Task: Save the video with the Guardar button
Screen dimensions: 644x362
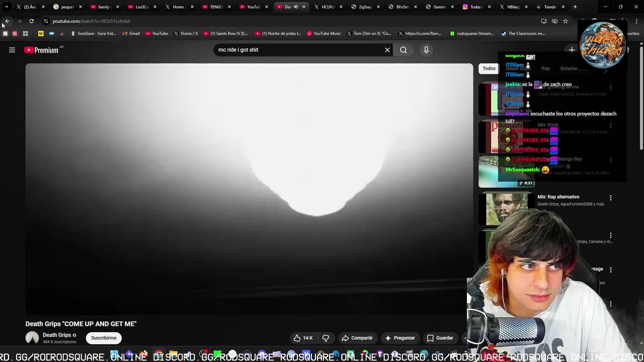Action: [x=440, y=338]
